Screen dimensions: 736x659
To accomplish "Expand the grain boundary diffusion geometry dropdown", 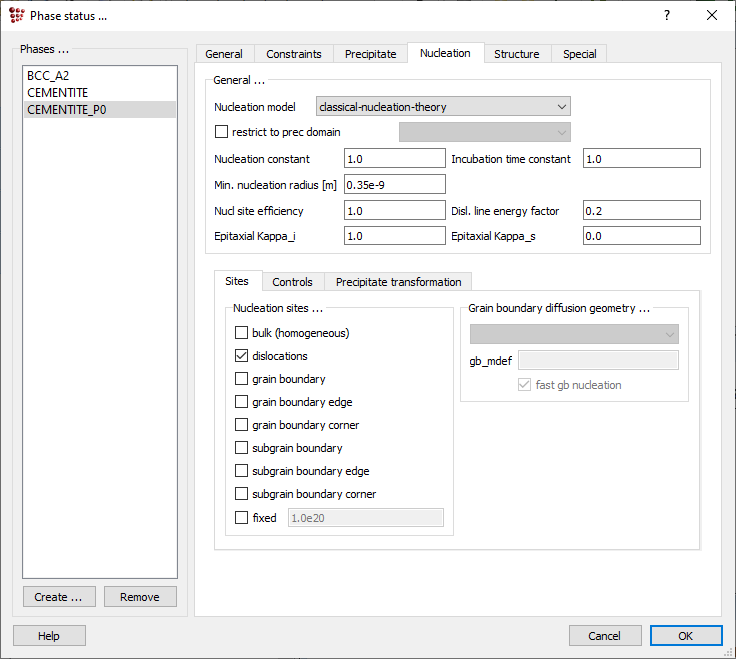I will (574, 334).
